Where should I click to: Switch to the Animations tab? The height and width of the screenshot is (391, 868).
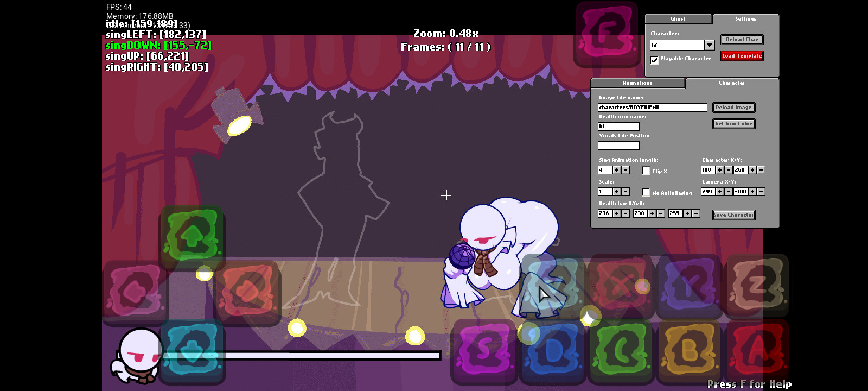click(637, 83)
